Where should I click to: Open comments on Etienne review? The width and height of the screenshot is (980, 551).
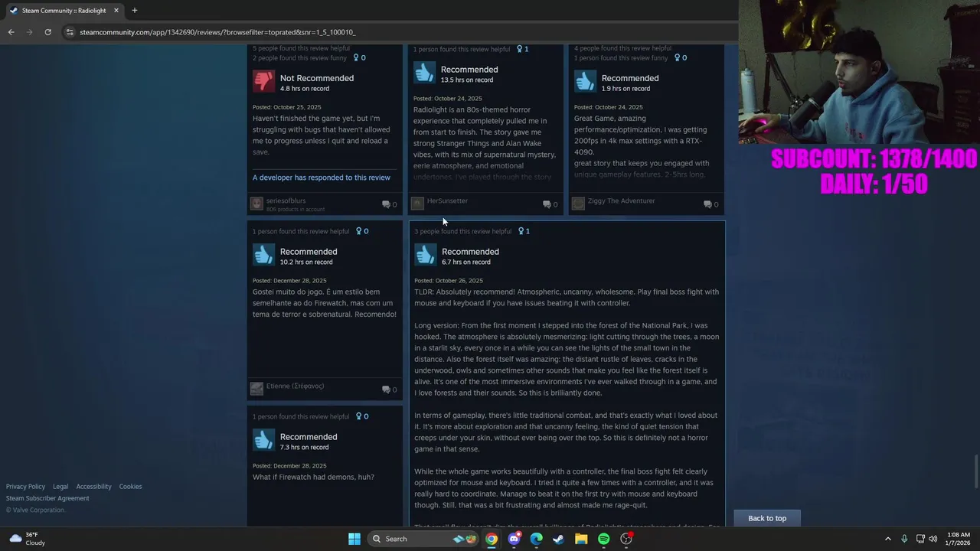click(x=390, y=390)
